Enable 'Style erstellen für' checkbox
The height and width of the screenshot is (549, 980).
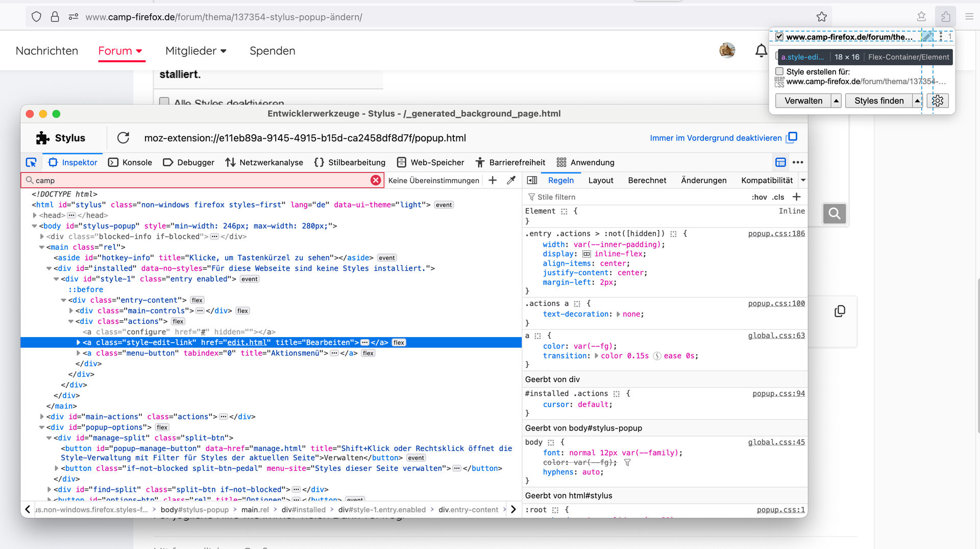tap(779, 71)
